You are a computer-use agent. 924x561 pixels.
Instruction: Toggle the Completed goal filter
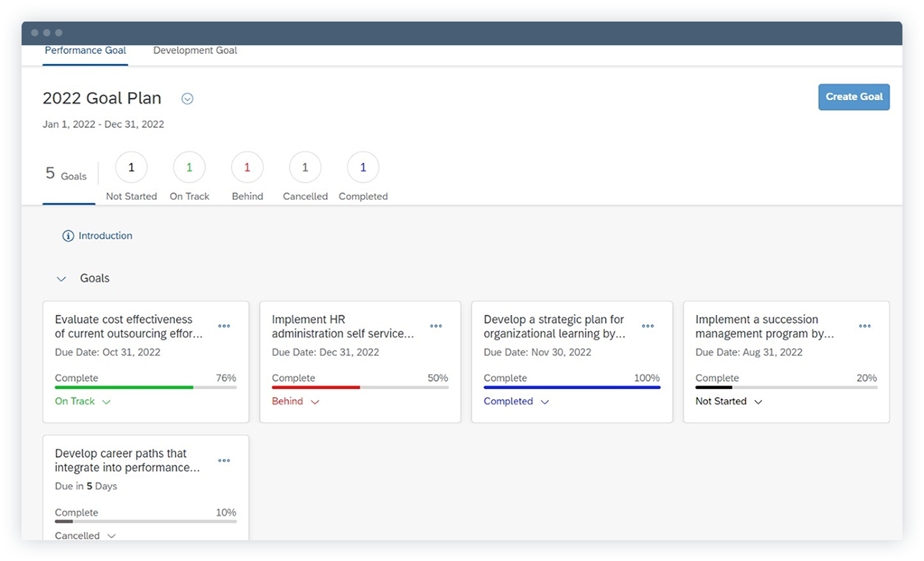coord(363,167)
